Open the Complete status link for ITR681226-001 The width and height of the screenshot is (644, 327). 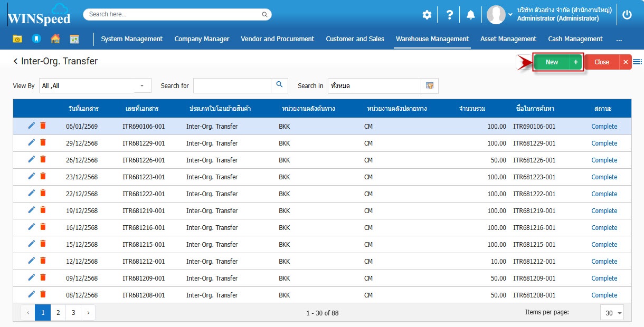[604, 160]
